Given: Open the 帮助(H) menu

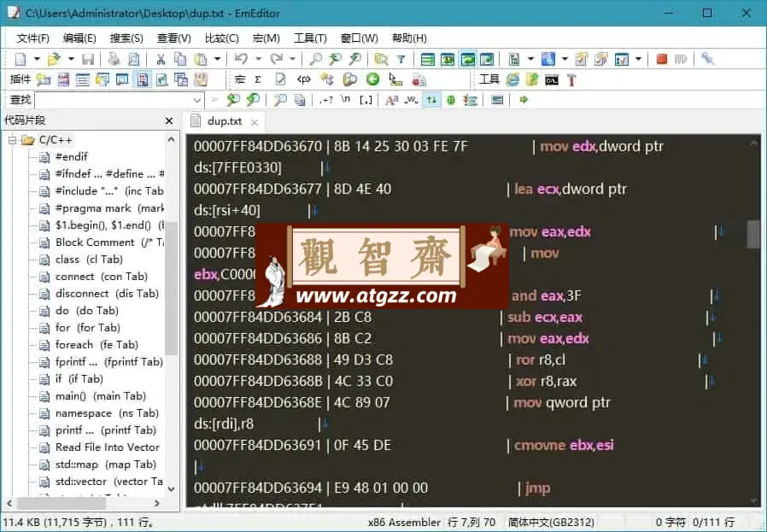Looking at the screenshot, I should tap(409, 38).
